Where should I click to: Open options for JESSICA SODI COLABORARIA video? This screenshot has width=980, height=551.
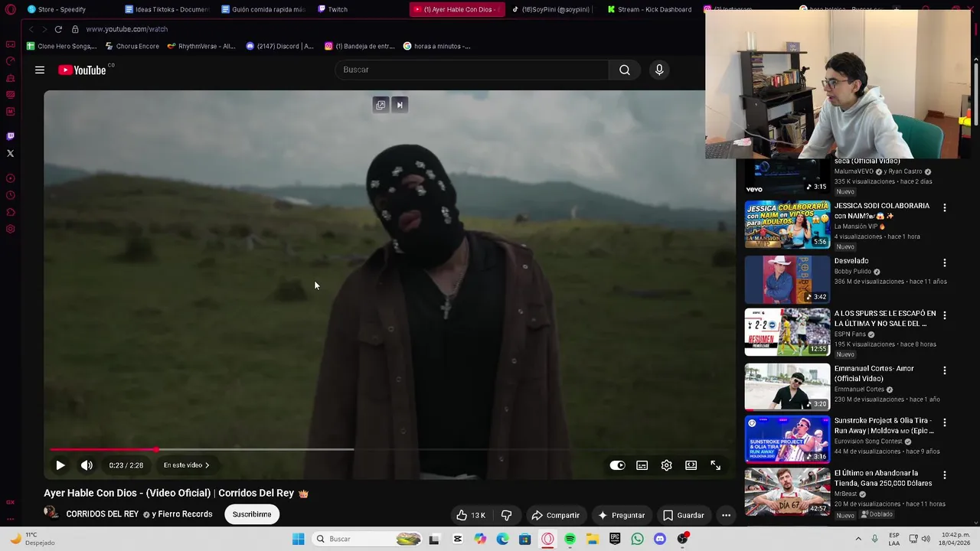point(945,207)
